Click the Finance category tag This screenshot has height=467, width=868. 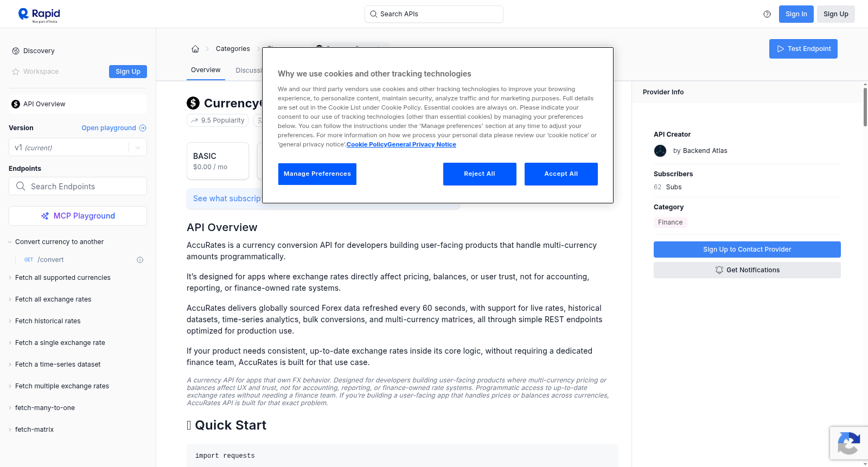(671, 222)
